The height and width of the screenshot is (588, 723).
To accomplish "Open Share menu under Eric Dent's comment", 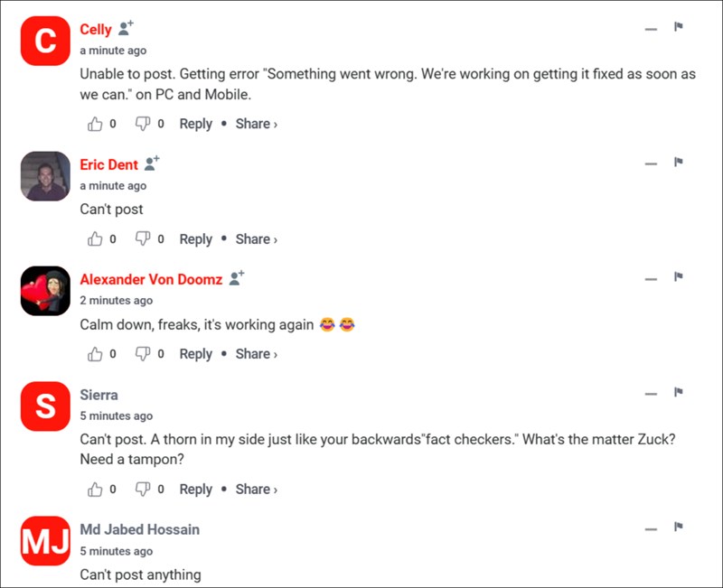I will point(256,239).
